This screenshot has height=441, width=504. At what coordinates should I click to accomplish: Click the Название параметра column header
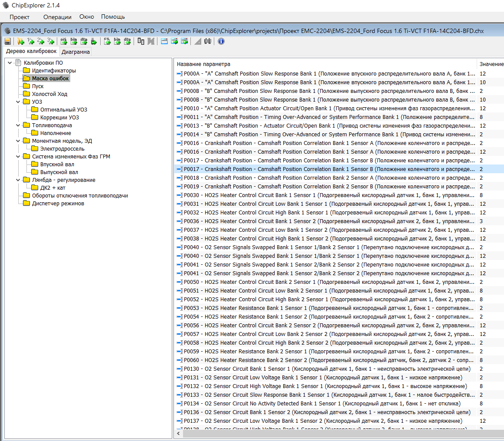pyautogui.click(x=203, y=64)
